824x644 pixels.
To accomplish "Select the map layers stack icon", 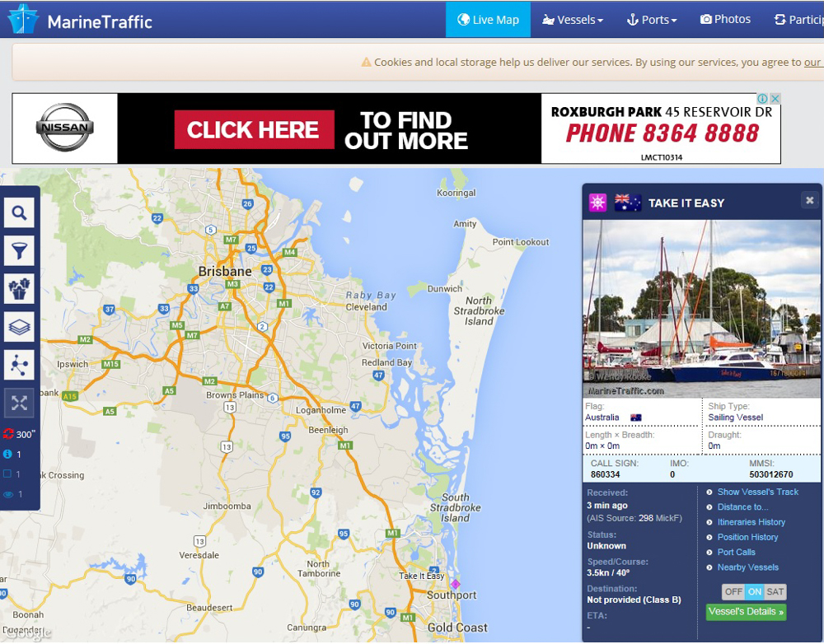I will 19,327.
